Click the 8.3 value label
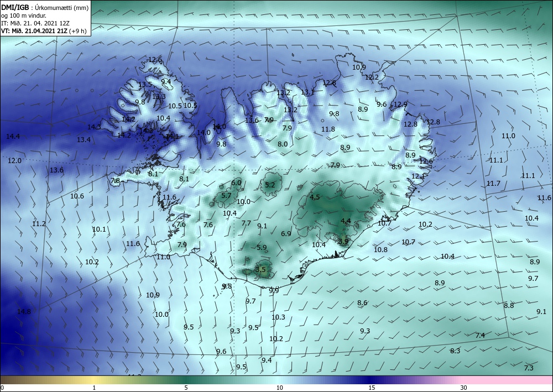Screen dimensions: 553x392 tap(455, 351)
